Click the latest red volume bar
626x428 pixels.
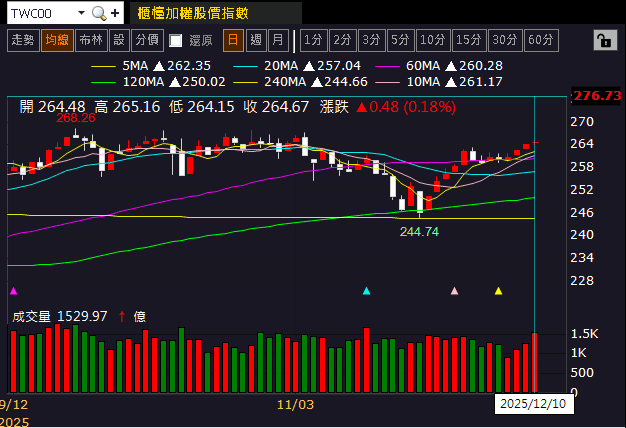(535, 363)
